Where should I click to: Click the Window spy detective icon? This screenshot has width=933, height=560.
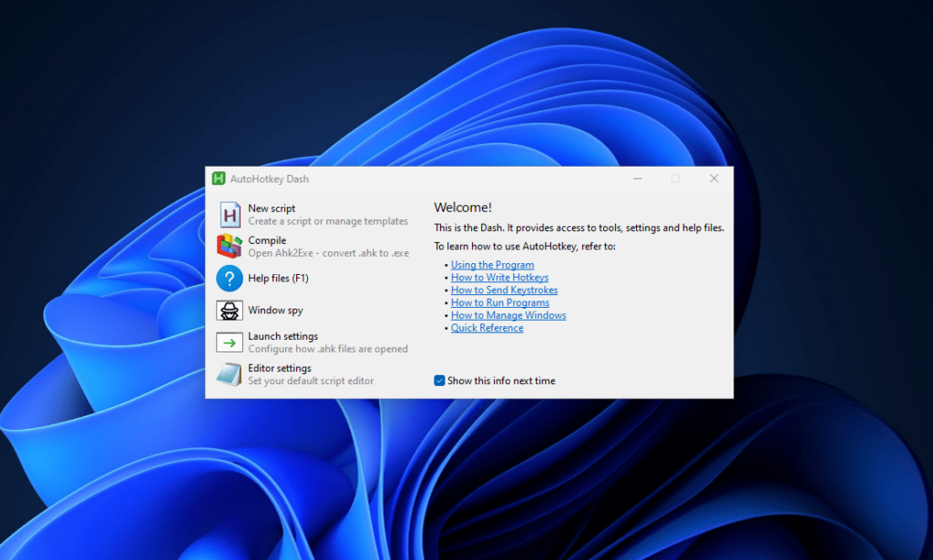tap(229, 311)
